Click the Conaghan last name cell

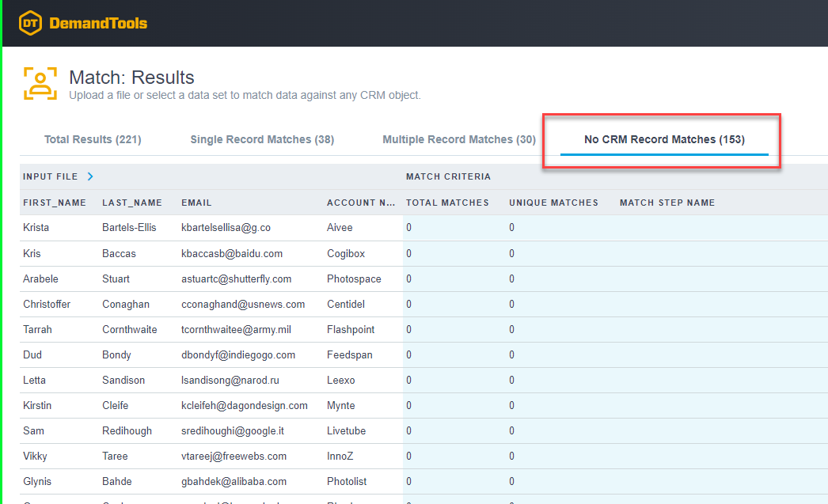click(125, 304)
